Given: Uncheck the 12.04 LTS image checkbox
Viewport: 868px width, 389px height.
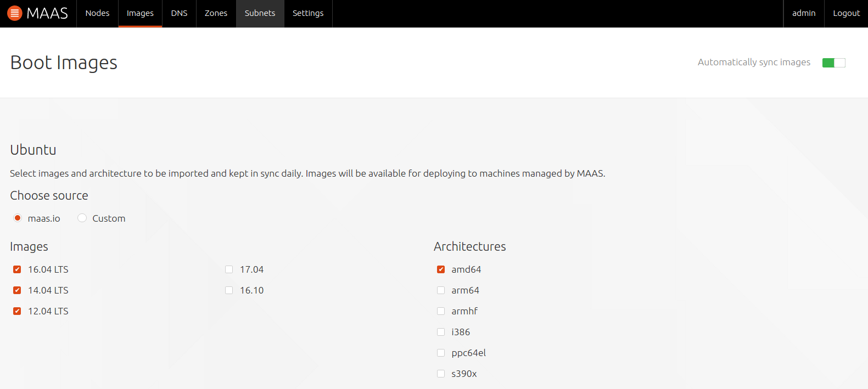Looking at the screenshot, I should click(x=17, y=311).
